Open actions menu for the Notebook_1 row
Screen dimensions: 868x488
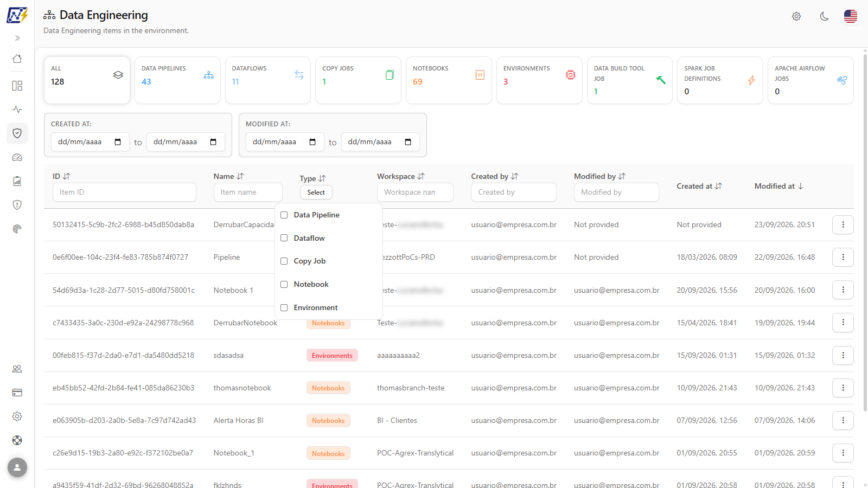843,453
